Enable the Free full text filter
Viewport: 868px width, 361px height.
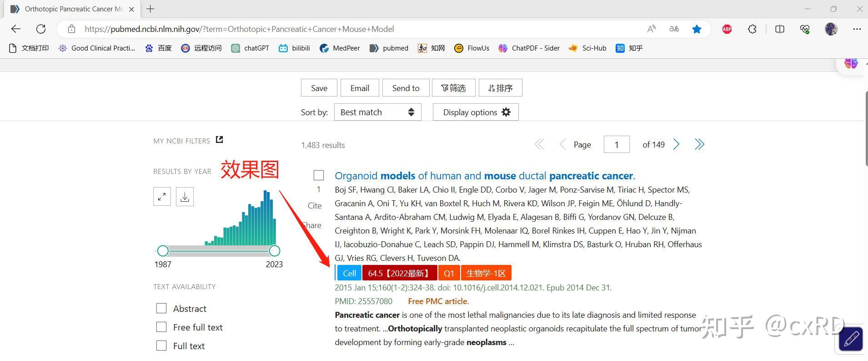(x=161, y=327)
